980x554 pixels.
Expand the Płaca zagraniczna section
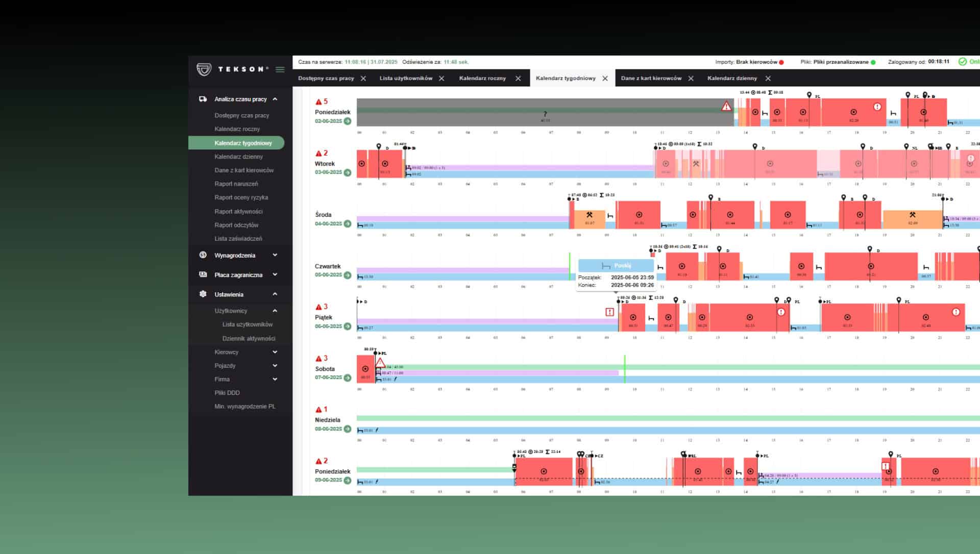point(275,275)
